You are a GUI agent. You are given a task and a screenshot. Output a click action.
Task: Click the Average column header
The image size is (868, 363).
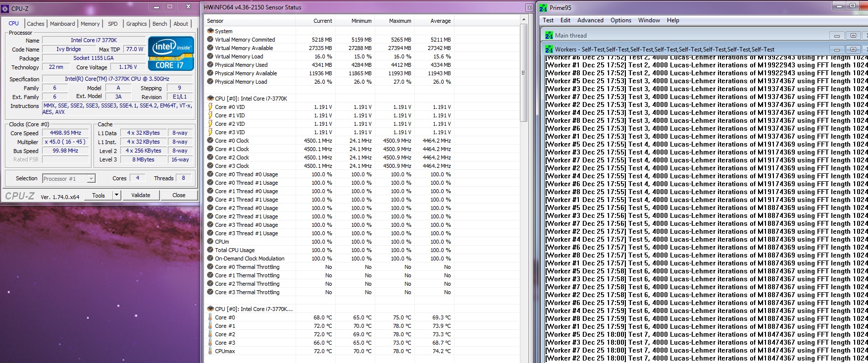tap(434, 21)
